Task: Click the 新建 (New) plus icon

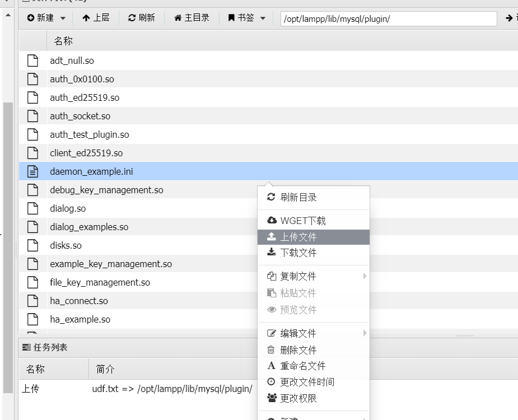Action: pos(30,18)
